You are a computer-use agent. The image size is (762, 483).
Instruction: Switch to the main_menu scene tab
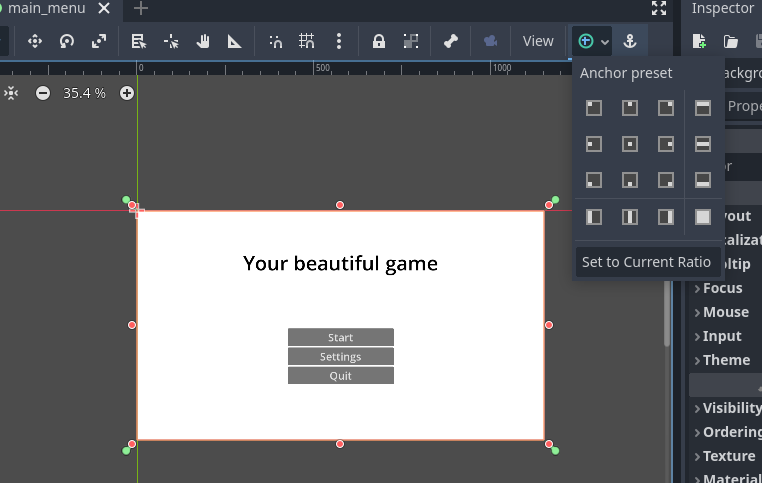tap(46, 9)
